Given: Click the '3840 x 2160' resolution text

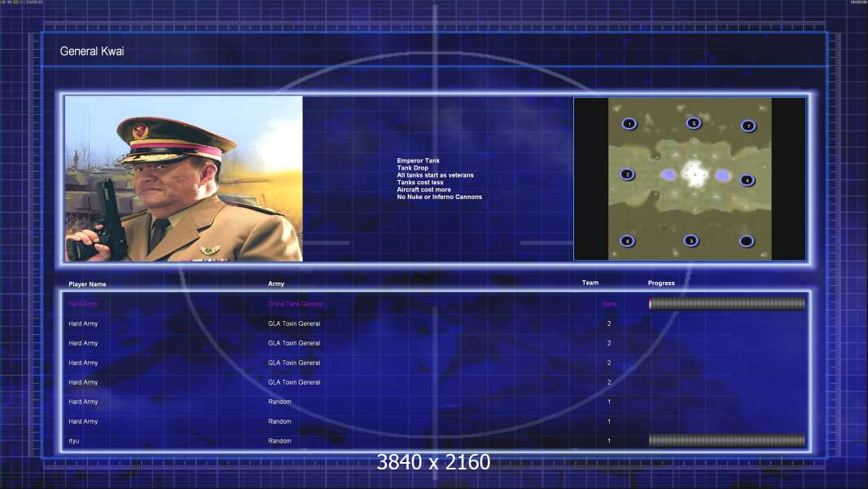Looking at the screenshot, I should 433,462.
